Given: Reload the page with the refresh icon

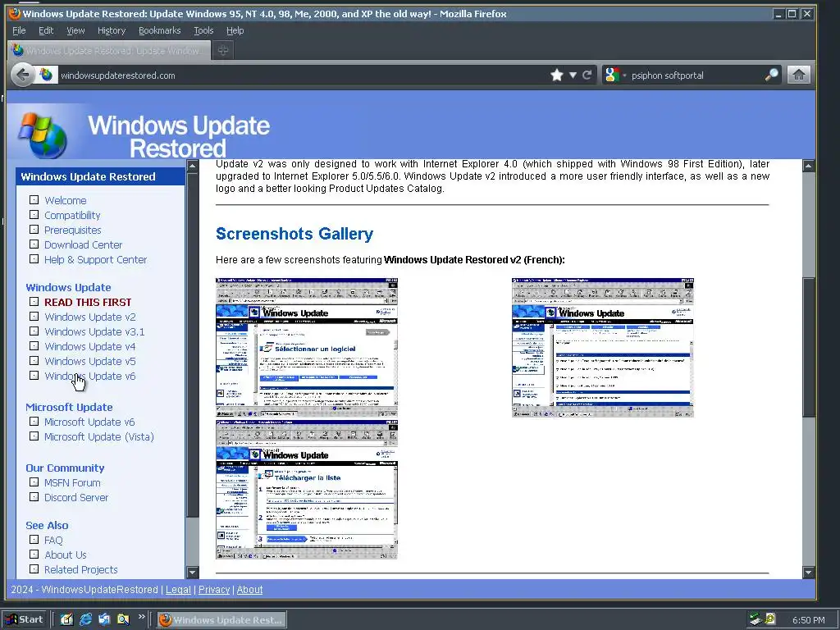Looking at the screenshot, I should (x=587, y=75).
